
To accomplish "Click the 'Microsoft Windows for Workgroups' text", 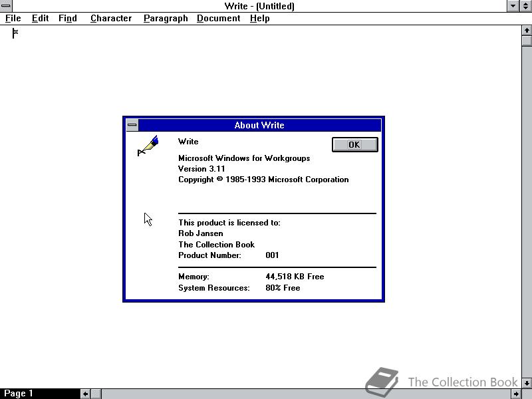I will [x=244, y=158].
